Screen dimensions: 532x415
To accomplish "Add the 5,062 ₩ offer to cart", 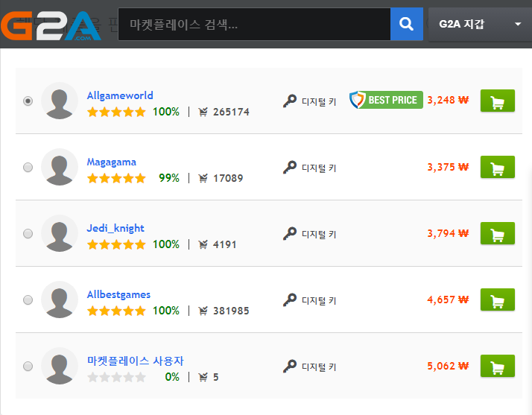I will 498,366.
